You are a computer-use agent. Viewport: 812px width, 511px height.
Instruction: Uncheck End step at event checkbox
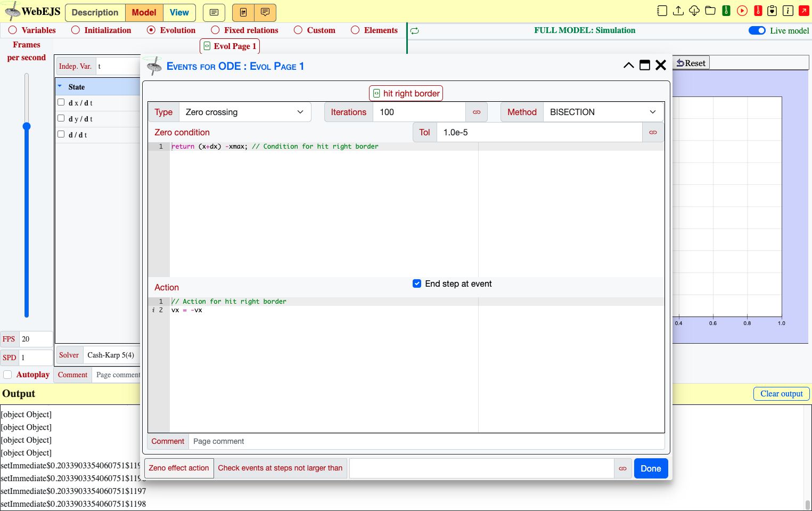point(417,283)
